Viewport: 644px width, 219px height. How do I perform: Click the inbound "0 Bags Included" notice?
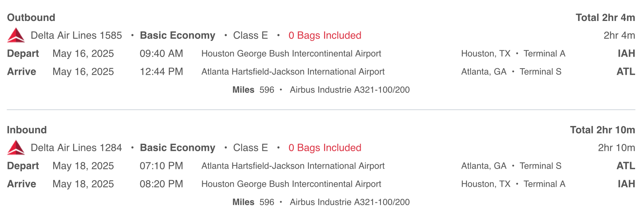[325, 148]
